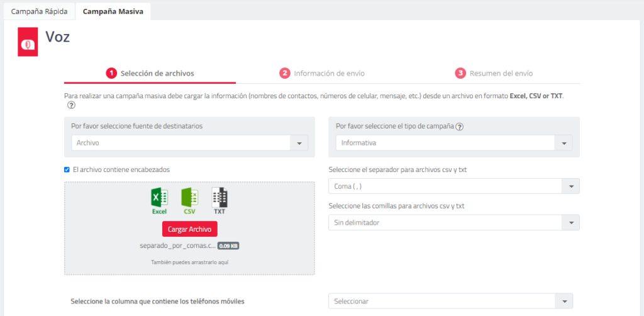Open the 'Coma ( , )' separator dropdown
This screenshot has height=316, width=644.
click(x=453, y=186)
